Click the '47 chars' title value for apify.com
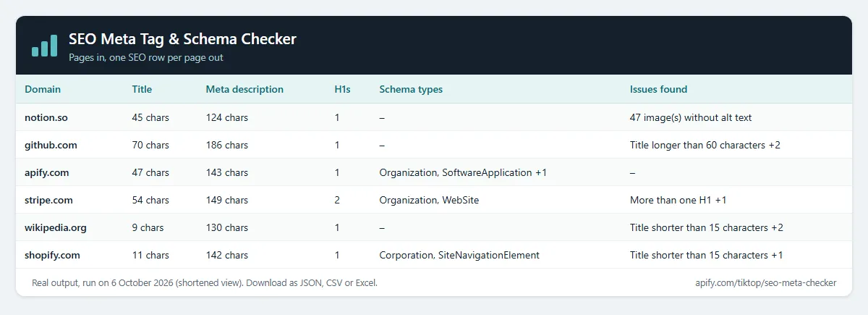The image size is (868, 315). click(150, 172)
